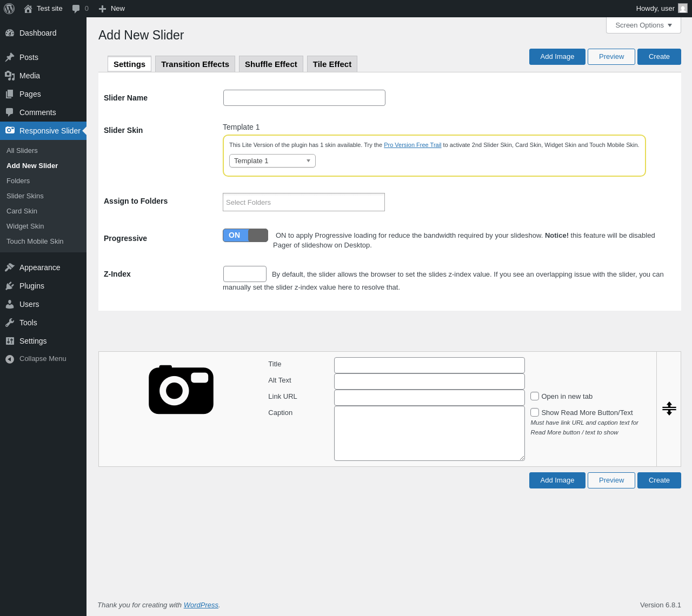Open the user avatar in admin bar
The height and width of the screenshot is (616, 692).
click(x=683, y=9)
